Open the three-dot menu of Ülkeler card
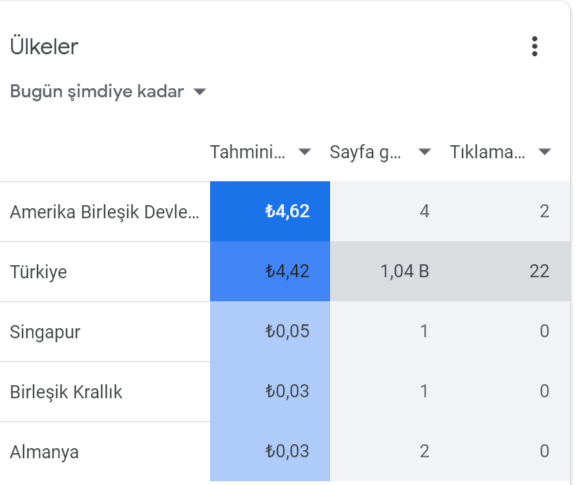Viewport: 577px width, 485px height. tap(534, 46)
